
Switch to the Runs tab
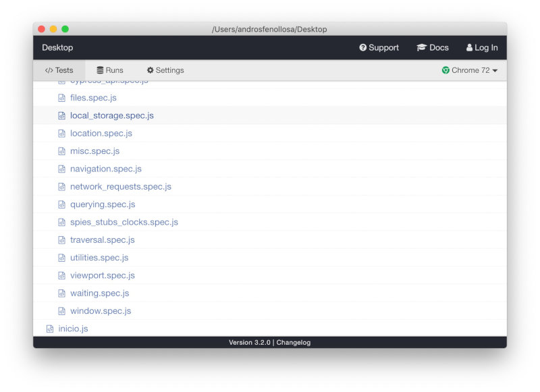pos(109,70)
